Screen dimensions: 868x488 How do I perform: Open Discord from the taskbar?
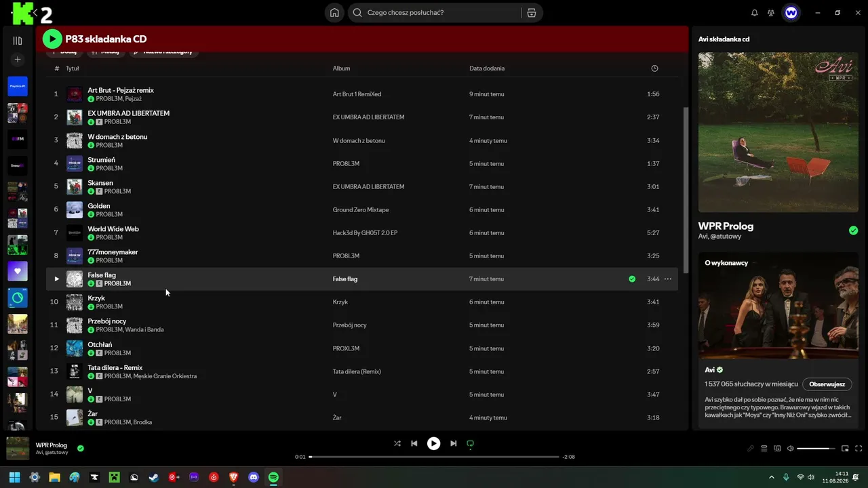pyautogui.click(x=254, y=477)
